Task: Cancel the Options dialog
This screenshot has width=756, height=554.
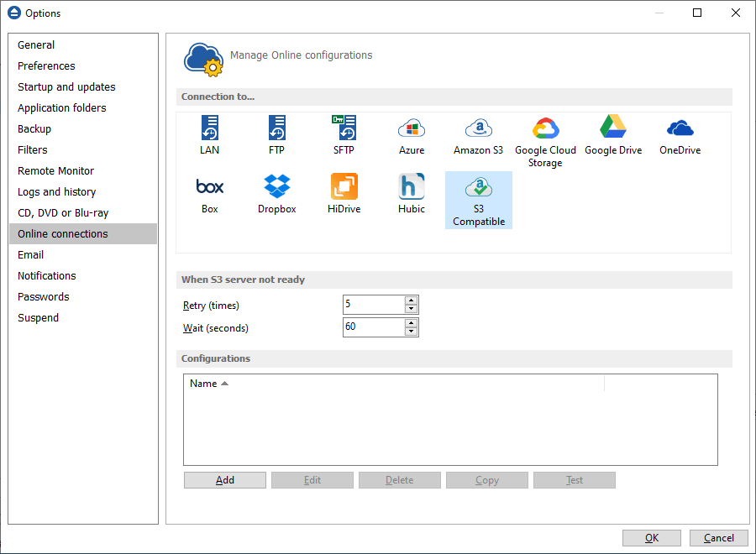Action: coord(719,538)
